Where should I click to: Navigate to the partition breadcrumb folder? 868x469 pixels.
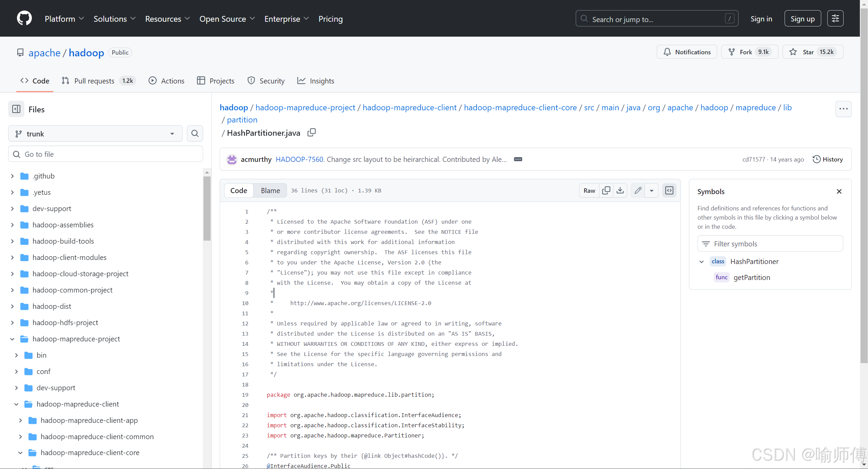[x=242, y=120]
